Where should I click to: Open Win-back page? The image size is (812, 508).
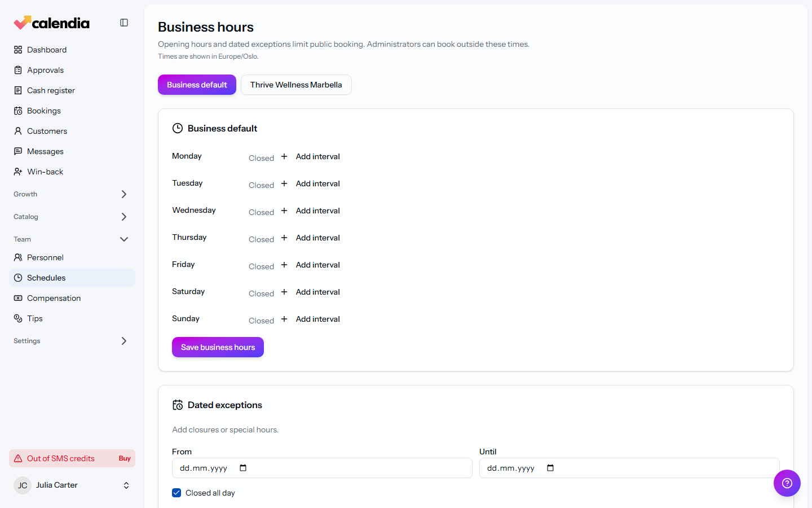(x=72, y=172)
